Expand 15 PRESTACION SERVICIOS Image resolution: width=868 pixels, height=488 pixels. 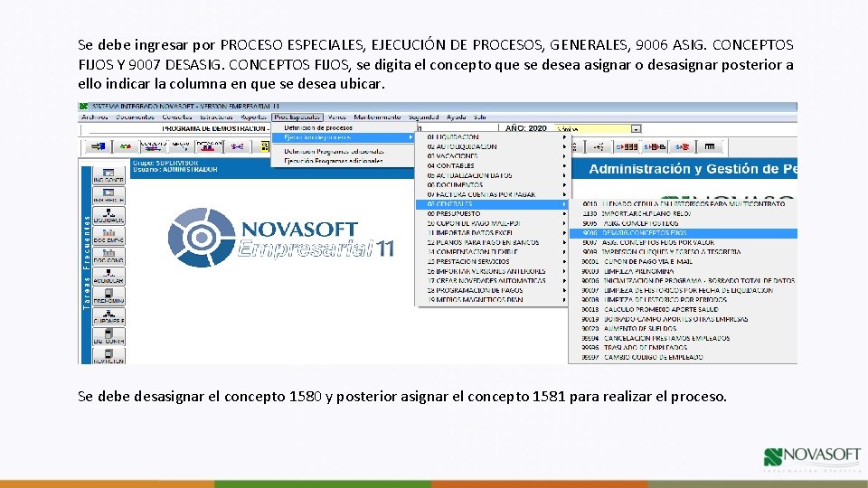tap(492, 261)
